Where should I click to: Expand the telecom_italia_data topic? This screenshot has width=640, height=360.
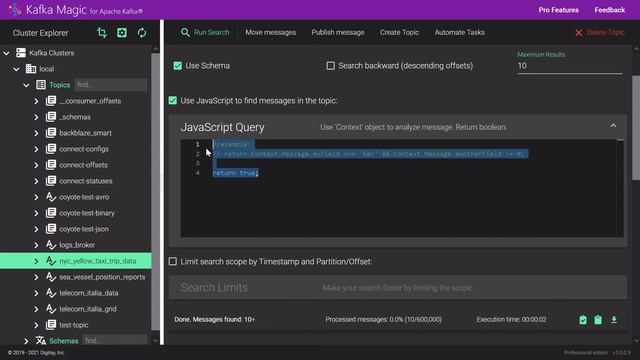[36, 293]
